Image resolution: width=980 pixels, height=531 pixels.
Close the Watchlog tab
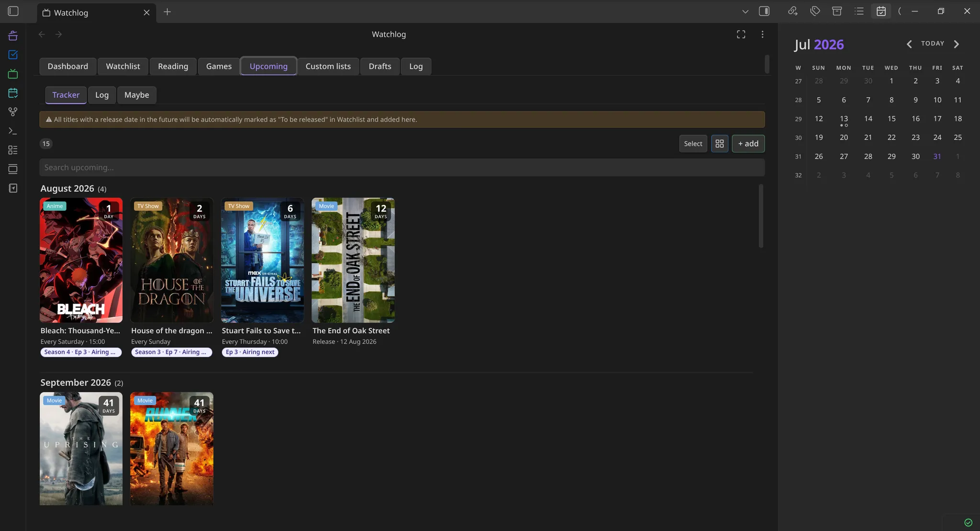point(146,12)
